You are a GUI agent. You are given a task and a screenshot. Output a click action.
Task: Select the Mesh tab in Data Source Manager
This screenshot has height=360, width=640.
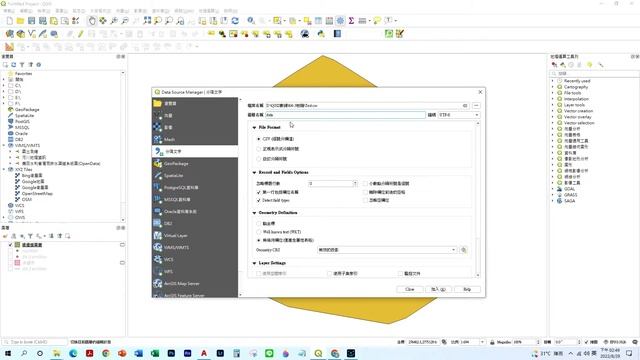click(195, 139)
